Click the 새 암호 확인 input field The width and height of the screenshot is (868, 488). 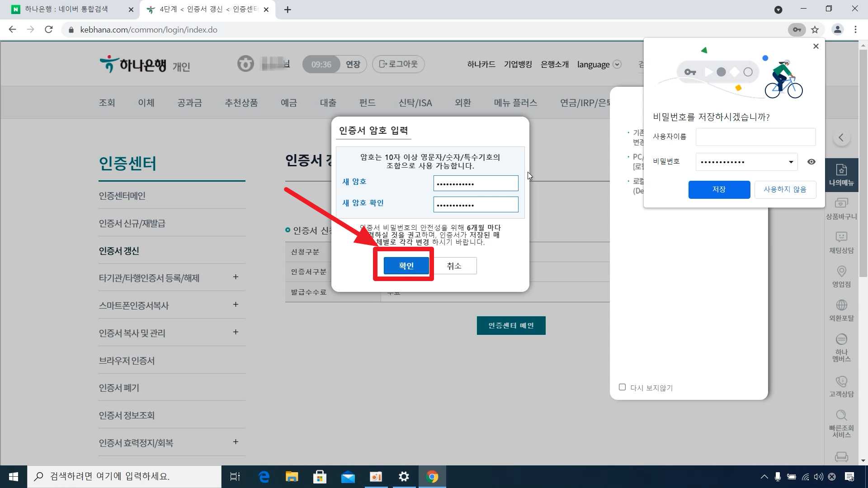pyautogui.click(x=476, y=205)
